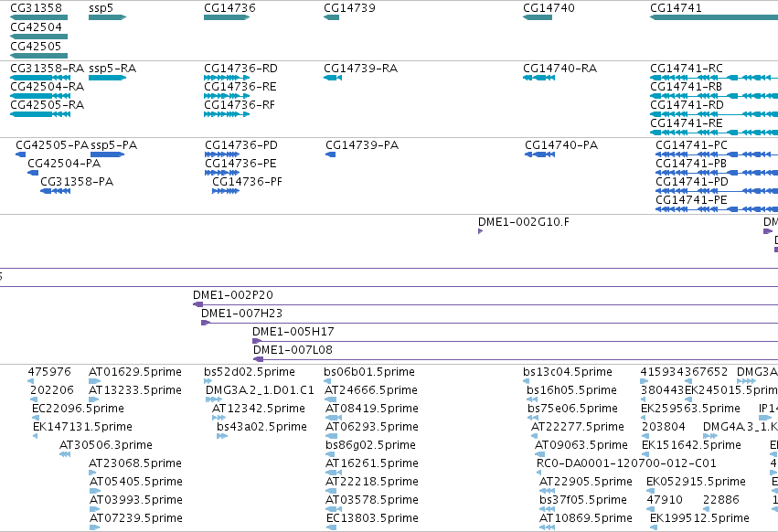
Task: Select the EK147131.5prime EST label
Action: pyautogui.click(x=82, y=427)
